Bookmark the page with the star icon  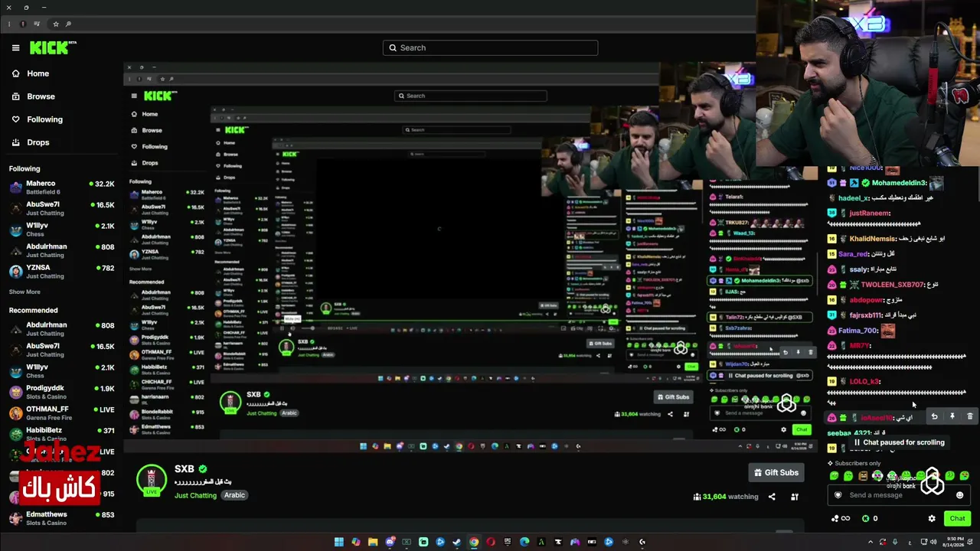(x=56, y=24)
